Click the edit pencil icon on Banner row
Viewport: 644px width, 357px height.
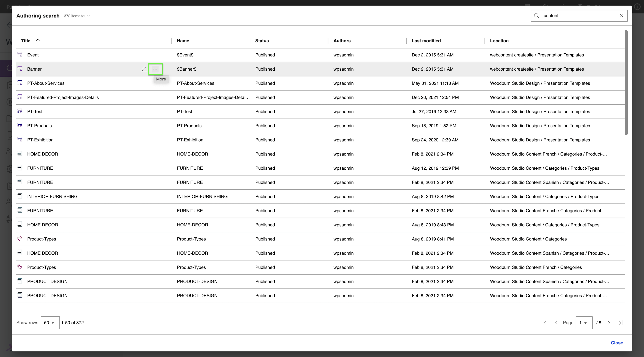(144, 69)
